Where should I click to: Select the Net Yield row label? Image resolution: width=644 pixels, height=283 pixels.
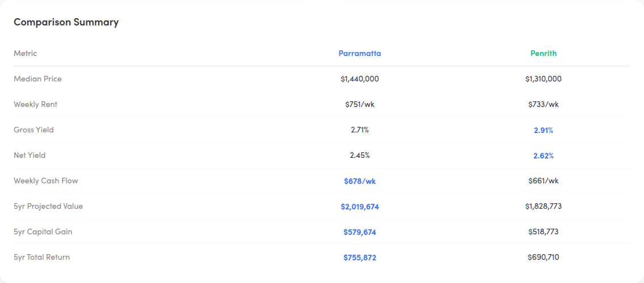tap(29, 155)
